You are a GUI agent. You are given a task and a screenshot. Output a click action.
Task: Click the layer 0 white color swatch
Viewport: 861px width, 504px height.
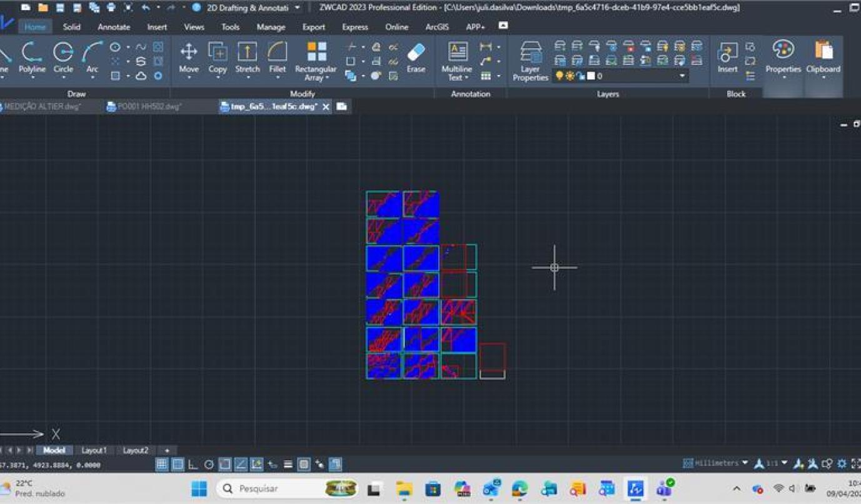pyautogui.click(x=591, y=76)
